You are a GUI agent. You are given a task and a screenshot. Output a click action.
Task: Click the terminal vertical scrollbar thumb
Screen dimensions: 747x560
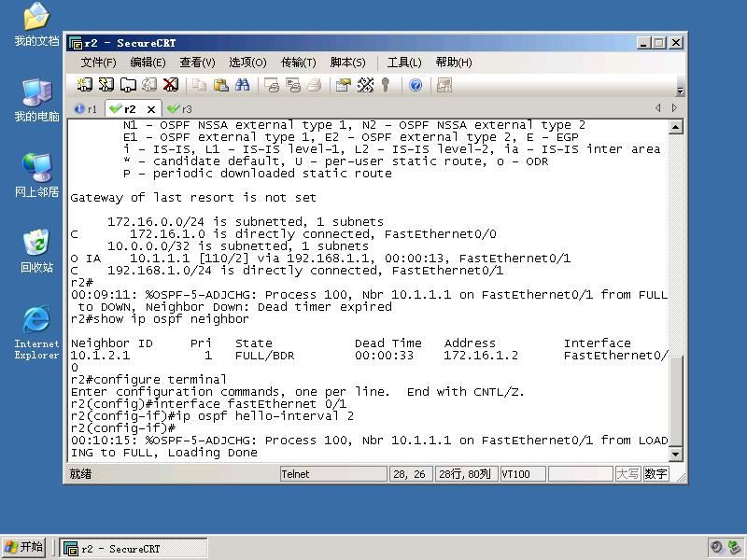click(675, 400)
